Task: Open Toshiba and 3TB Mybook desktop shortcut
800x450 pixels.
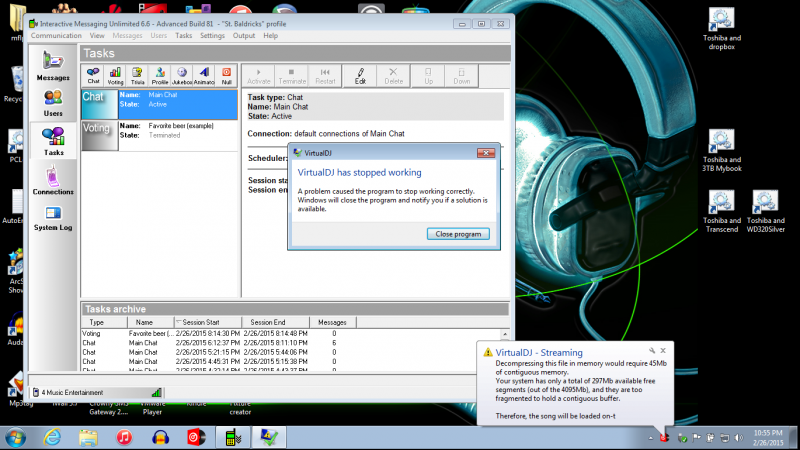Action: coord(721,151)
